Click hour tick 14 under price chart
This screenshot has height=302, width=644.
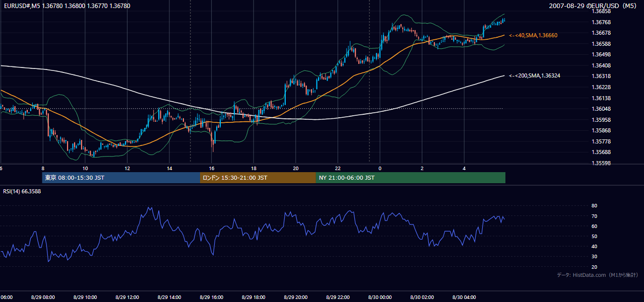pyautogui.click(x=169, y=168)
